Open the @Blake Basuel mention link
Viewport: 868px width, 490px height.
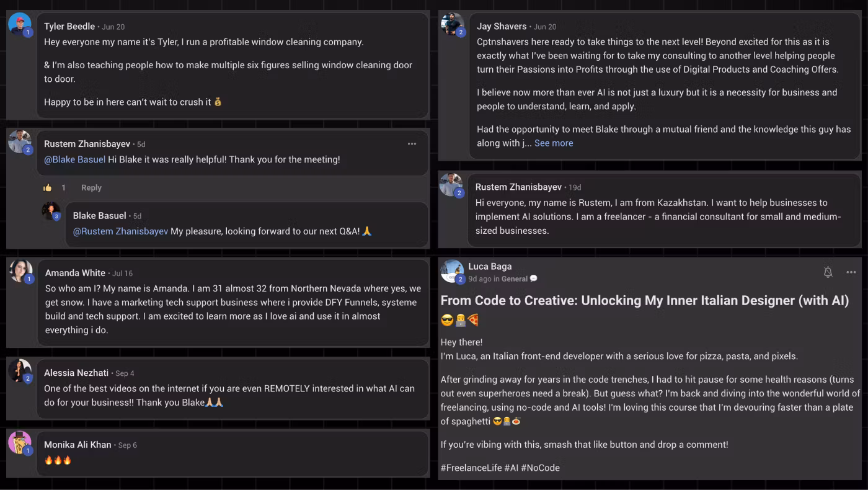click(x=74, y=159)
